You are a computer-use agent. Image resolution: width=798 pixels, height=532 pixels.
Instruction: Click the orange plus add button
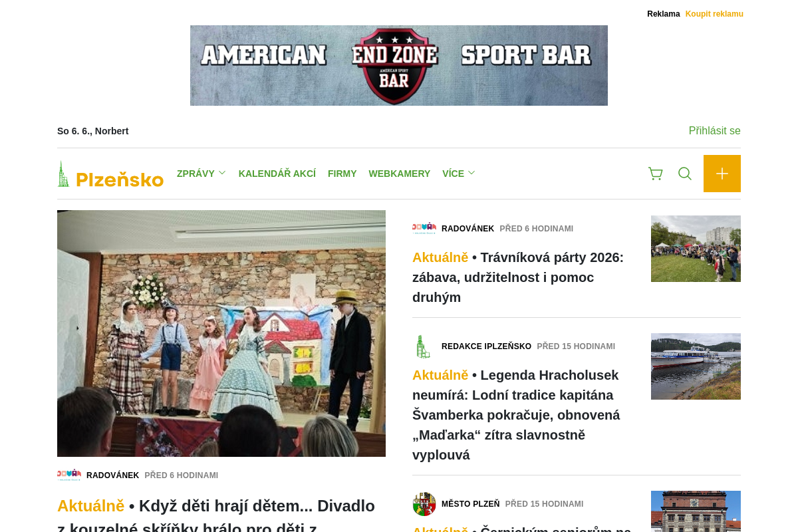point(722,174)
